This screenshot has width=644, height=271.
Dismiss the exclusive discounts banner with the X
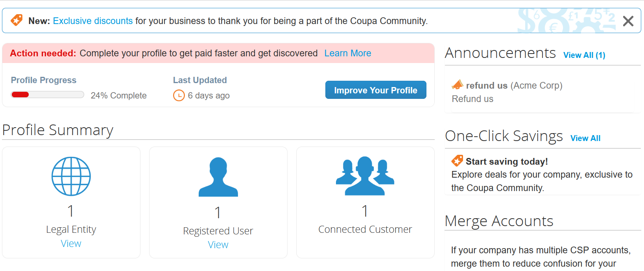point(628,21)
